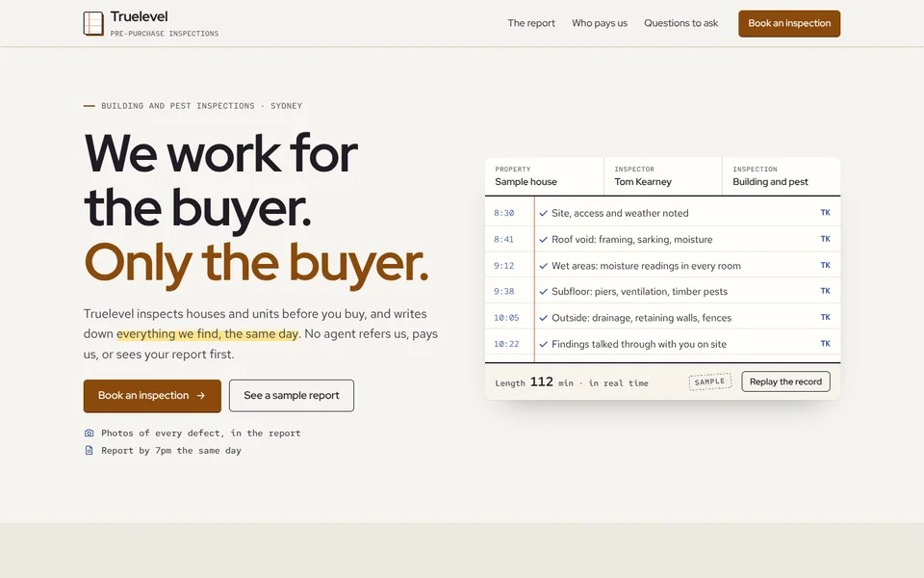Screen dimensions: 924x578
Task: Click 'Wet areas: moisture readings in every room'
Action: click(x=646, y=266)
